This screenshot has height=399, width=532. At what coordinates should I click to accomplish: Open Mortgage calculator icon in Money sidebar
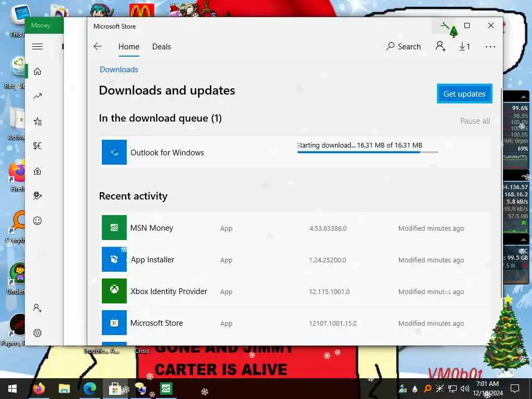(x=37, y=171)
